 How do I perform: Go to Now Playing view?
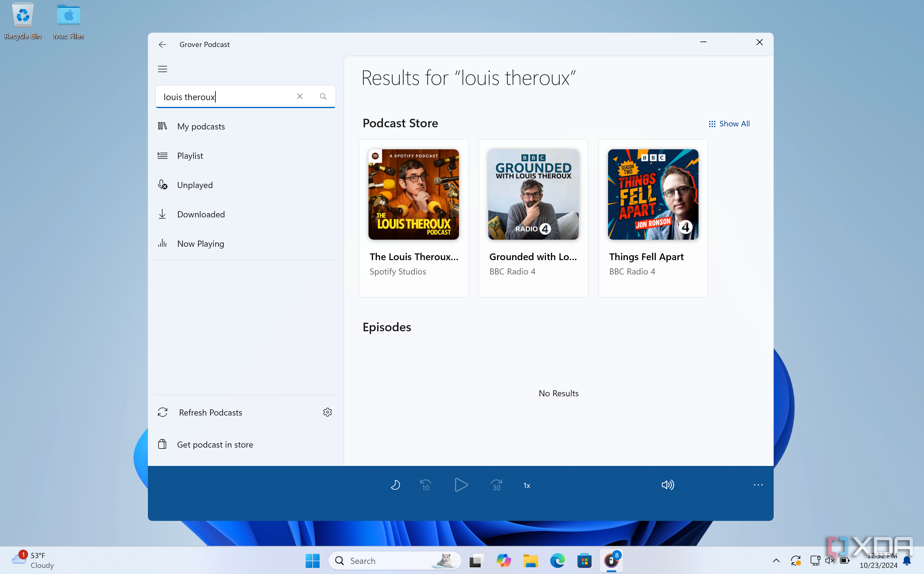point(245,243)
